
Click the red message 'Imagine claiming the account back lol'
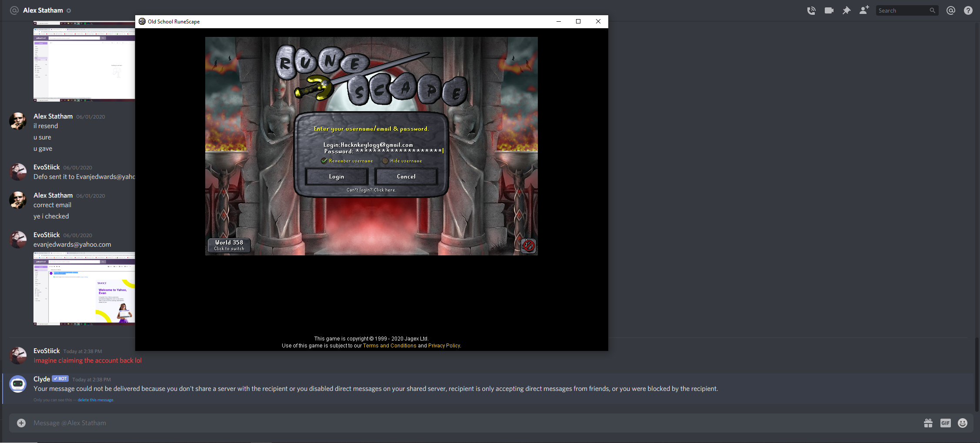87,360
